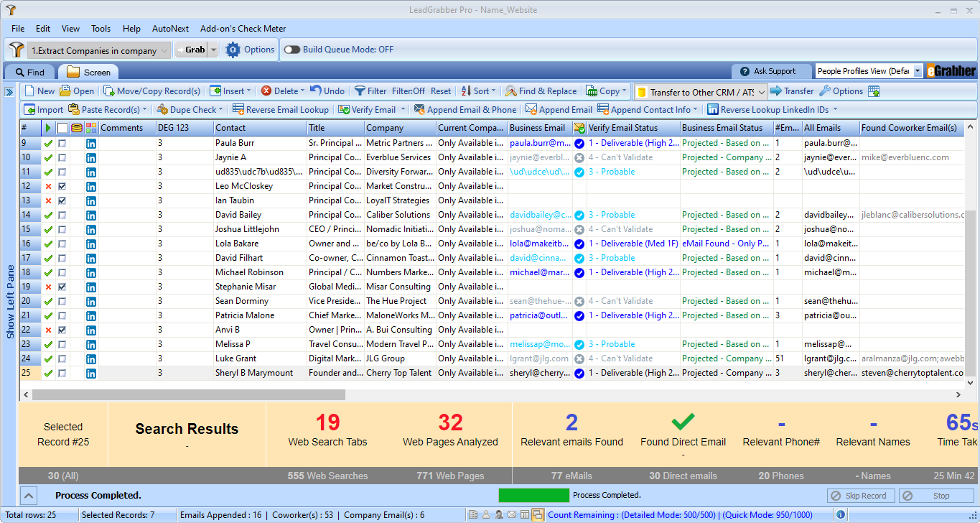Open grid Options with wrench icon
The width and height of the screenshot is (980, 523).
pos(841,91)
